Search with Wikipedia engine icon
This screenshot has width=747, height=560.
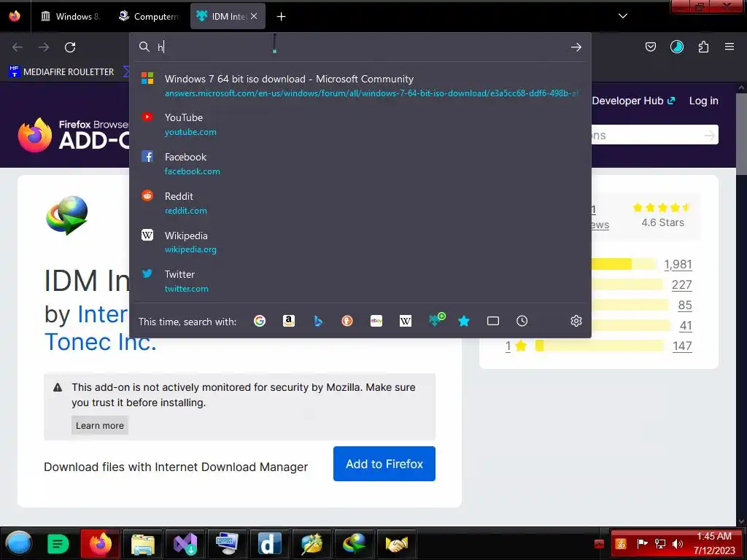[406, 321]
